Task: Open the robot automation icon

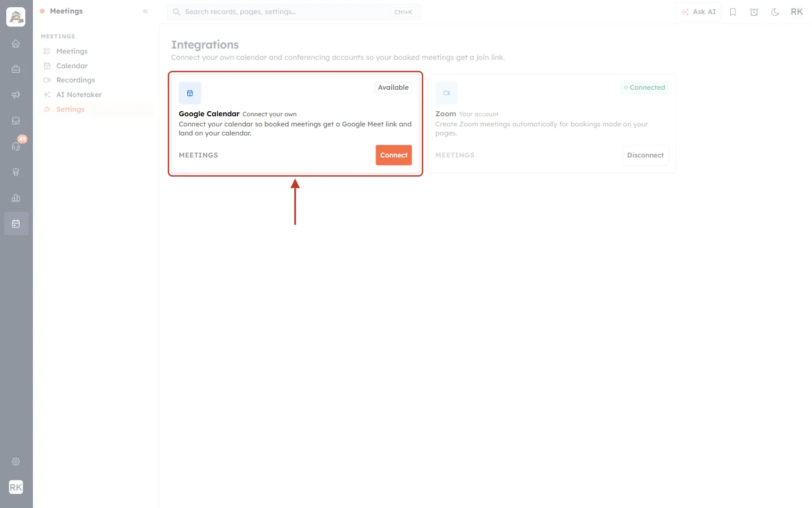Action: click(x=16, y=172)
